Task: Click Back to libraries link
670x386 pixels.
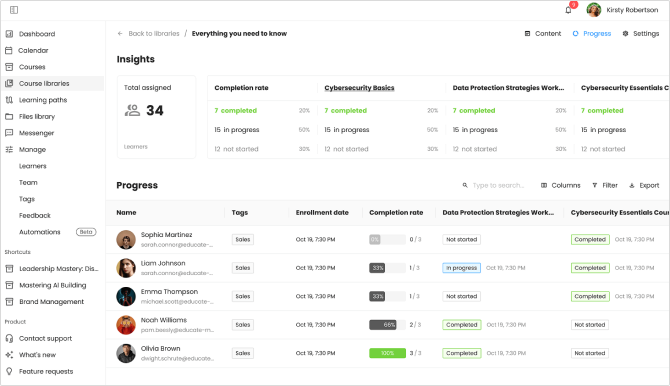Action: click(154, 33)
